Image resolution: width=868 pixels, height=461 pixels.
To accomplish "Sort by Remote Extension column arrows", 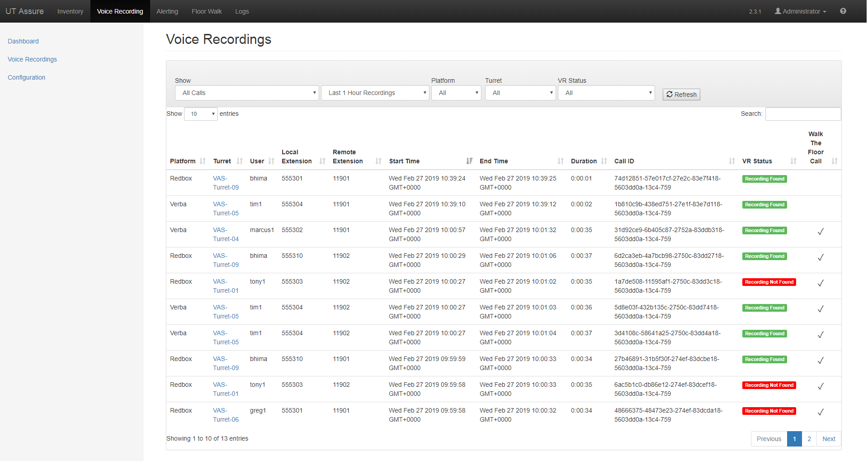I will 379,161.
